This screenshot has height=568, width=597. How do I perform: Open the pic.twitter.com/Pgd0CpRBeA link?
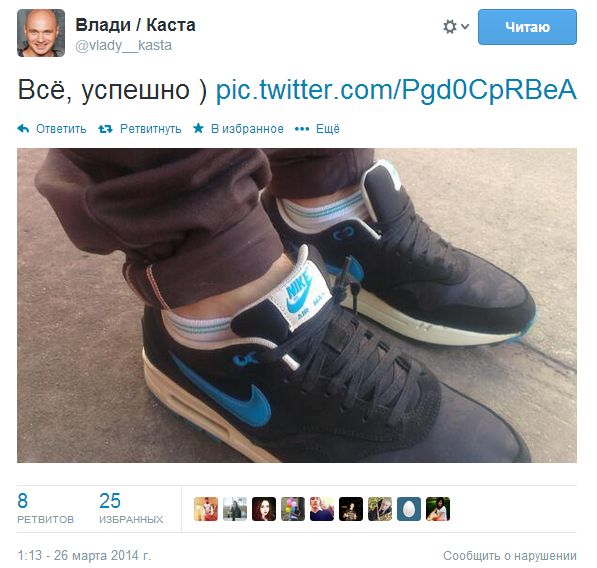click(396, 90)
